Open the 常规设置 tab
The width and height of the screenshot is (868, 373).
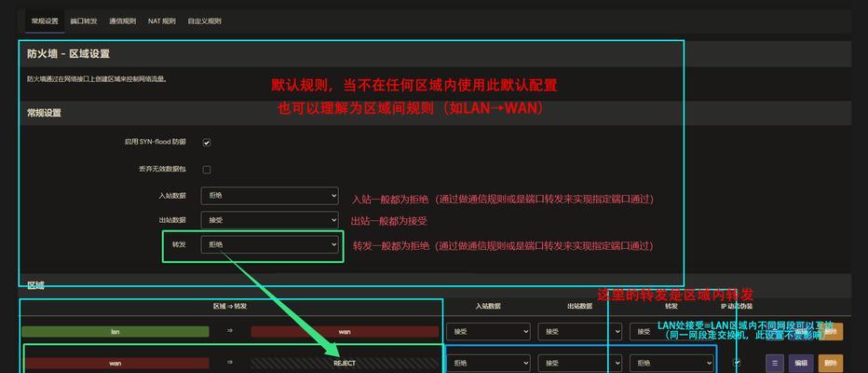45,21
